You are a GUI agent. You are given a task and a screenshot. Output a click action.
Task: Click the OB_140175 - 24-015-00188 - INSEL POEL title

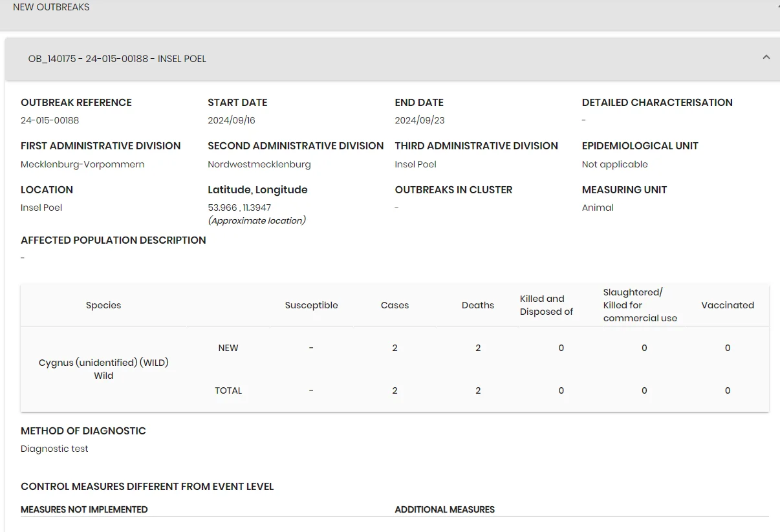[117, 59]
